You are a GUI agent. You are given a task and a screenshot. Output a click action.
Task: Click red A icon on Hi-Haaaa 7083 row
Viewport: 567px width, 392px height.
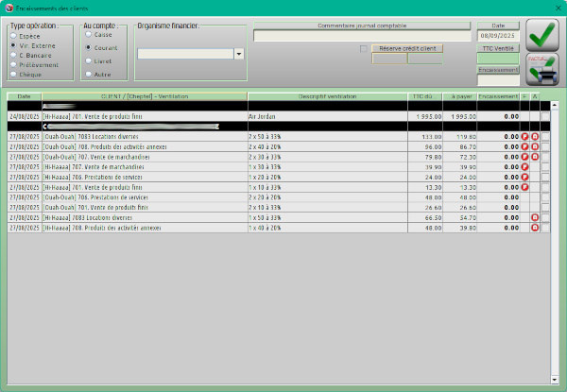535,217
